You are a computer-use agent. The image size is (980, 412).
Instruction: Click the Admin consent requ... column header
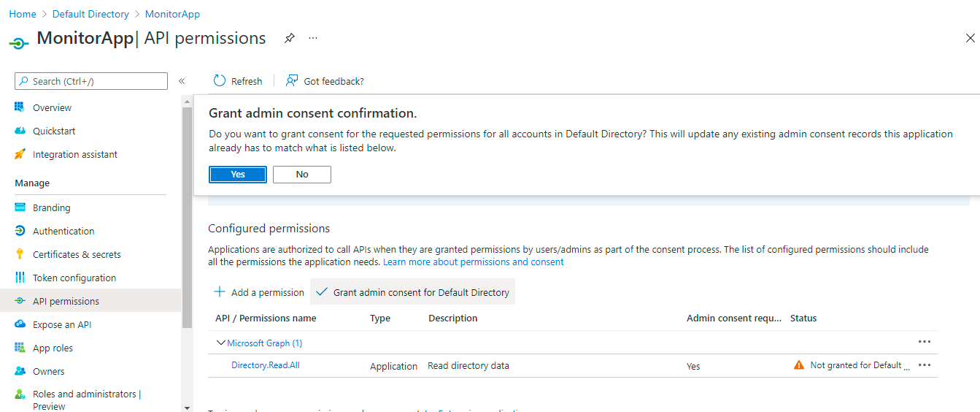click(733, 318)
